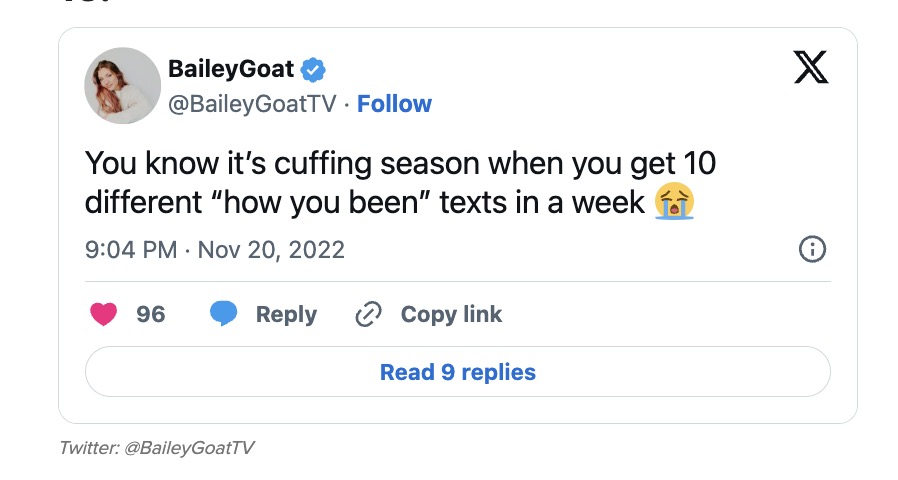The height and width of the screenshot is (480, 898).
Task: Click the chain link copy icon
Action: [369, 315]
